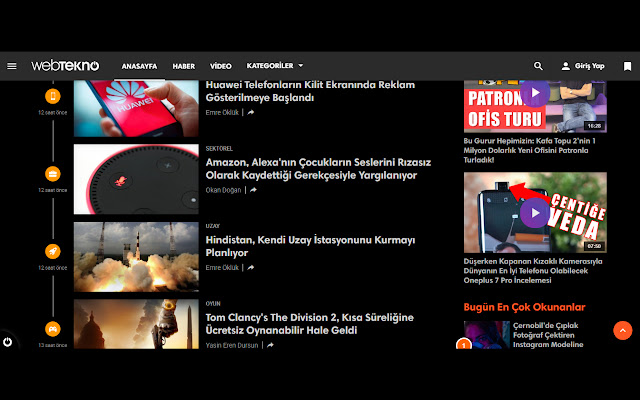This screenshot has height=400, width=640.
Task: Expand the Kategoriler dropdown
Action: (275, 66)
